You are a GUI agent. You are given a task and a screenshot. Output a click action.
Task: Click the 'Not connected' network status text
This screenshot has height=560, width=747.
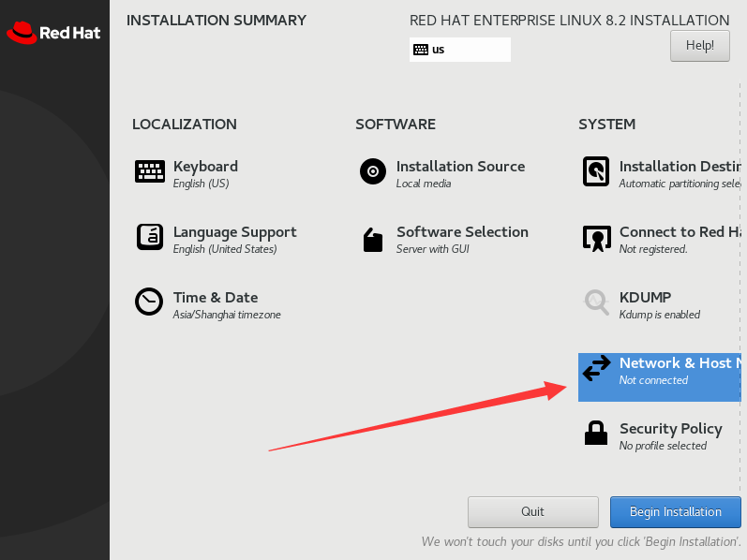tap(653, 380)
